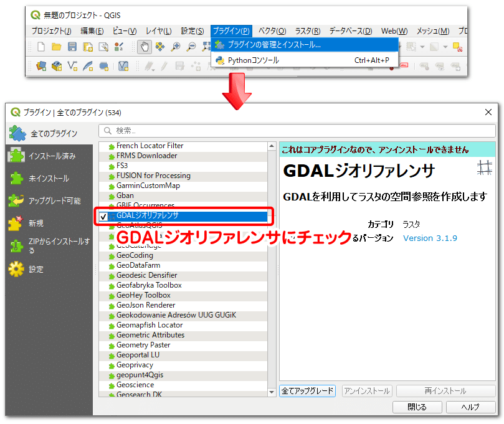Screen dimensions: 504x424
Task: Select Geoportal LU plugin row
Action: click(183, 355)
